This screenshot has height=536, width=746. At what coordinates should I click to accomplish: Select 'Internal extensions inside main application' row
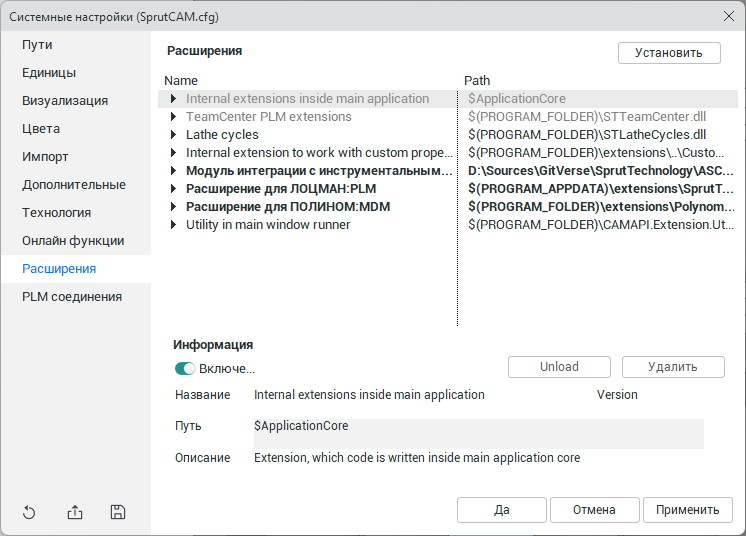[307, 99]
